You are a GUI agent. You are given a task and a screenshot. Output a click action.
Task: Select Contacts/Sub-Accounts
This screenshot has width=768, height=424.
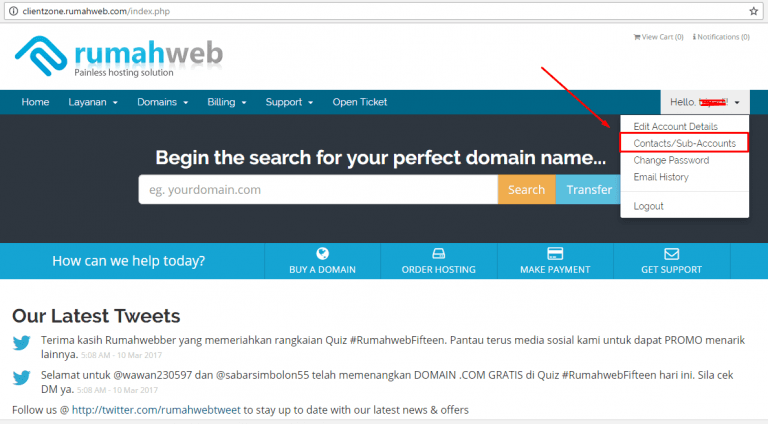pos(684,143)
